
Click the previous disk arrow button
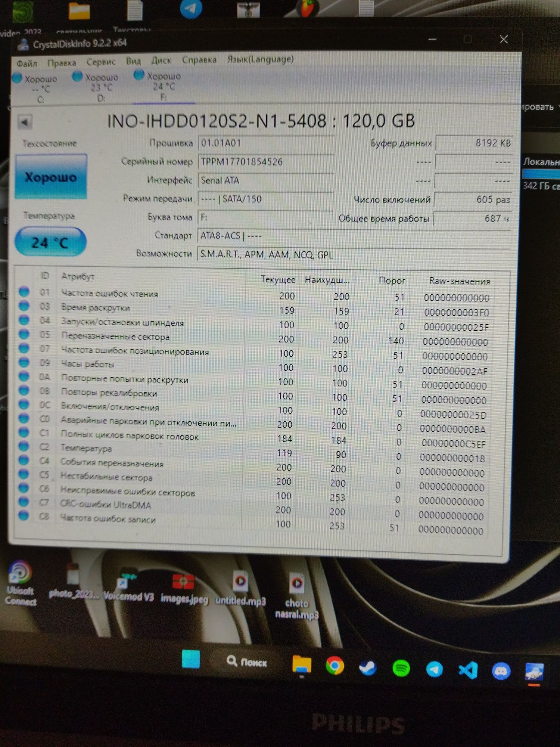[x=25, y=122]
